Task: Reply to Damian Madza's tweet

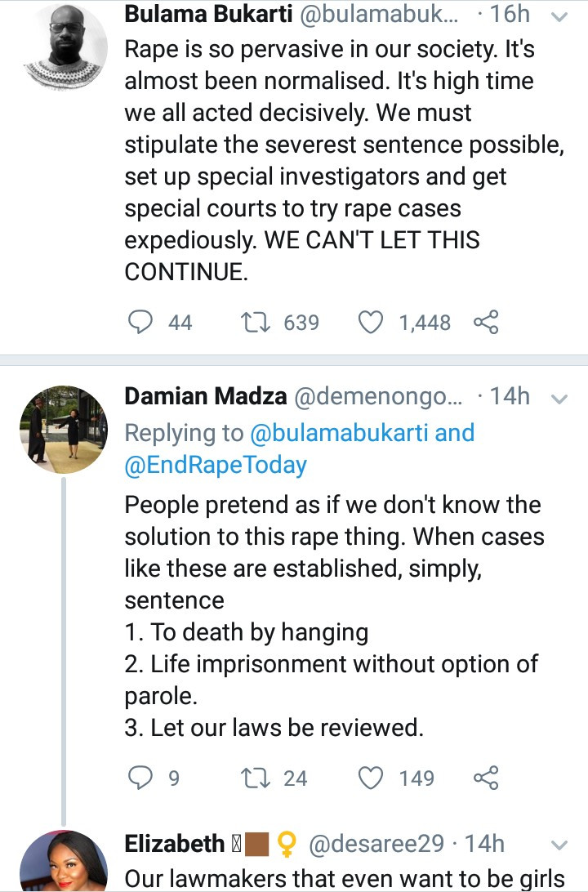Action: (x=141, y=778)
